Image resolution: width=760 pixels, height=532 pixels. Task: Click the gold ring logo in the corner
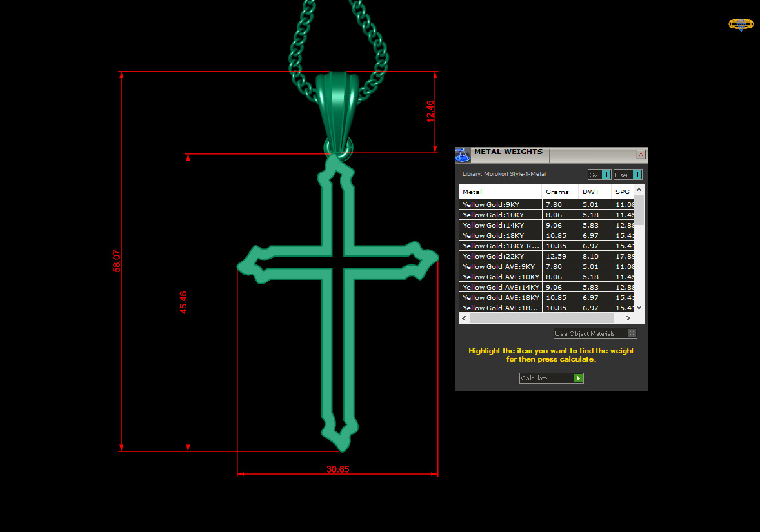pos(741,25)
